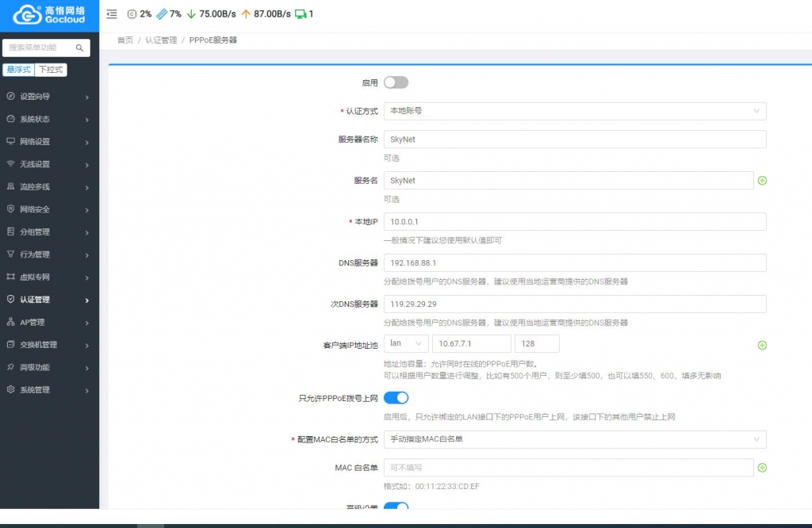Click the 分组管理 icon
Screen dimensions: 812x528
coord(10,231)
